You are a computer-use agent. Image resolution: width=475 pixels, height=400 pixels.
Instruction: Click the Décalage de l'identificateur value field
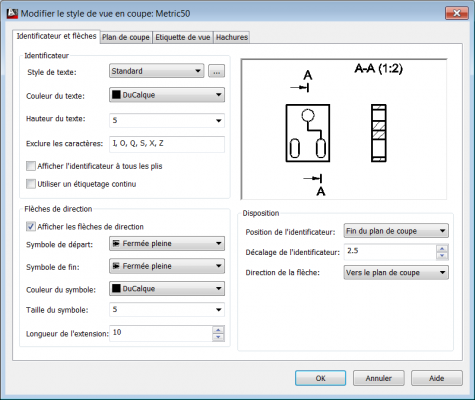[390, 252]
